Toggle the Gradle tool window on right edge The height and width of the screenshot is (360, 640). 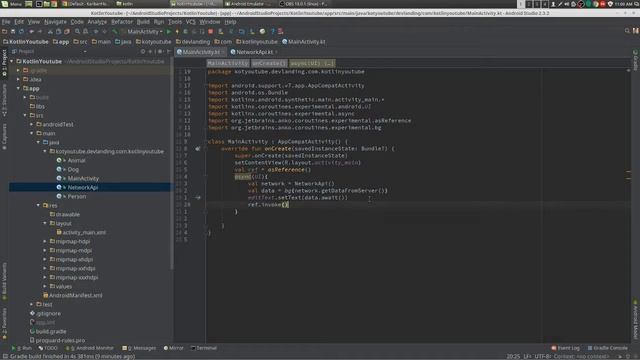click(636, 60)
